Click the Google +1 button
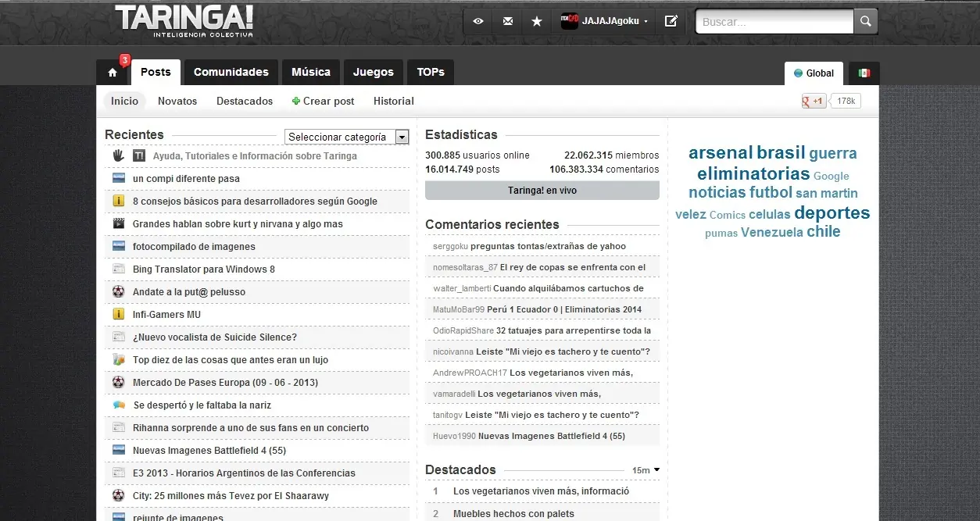 (x=814, y=101)
